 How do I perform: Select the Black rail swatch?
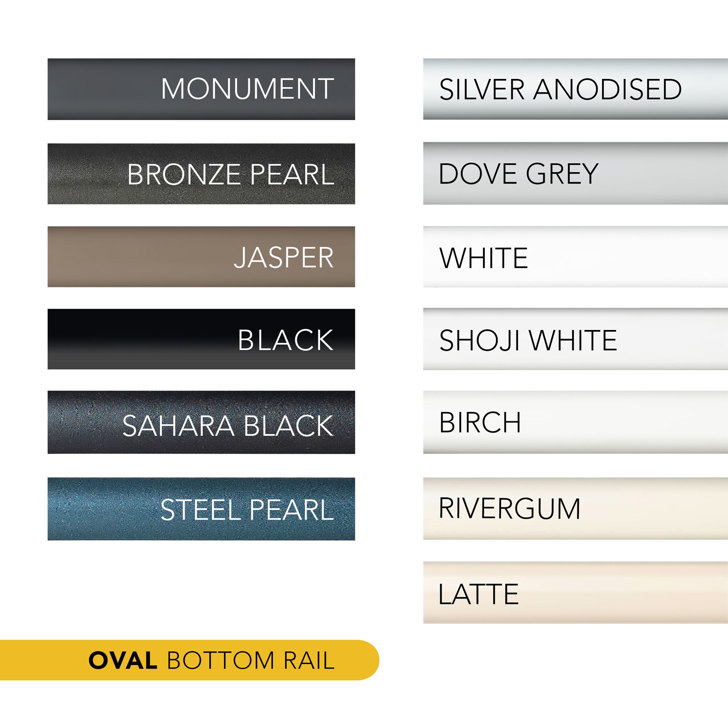coord(201,339)
